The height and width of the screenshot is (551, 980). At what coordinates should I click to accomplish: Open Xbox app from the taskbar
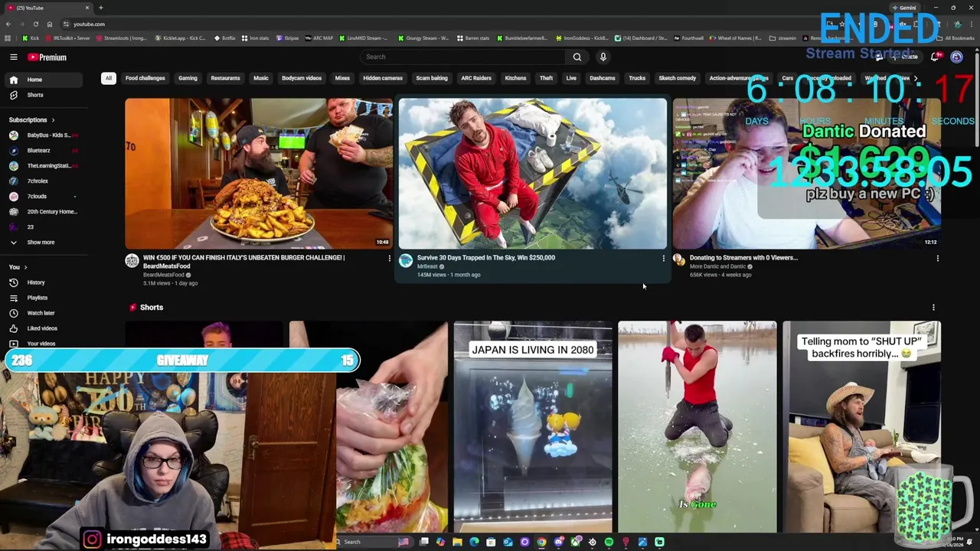click(x=575, y=542)
